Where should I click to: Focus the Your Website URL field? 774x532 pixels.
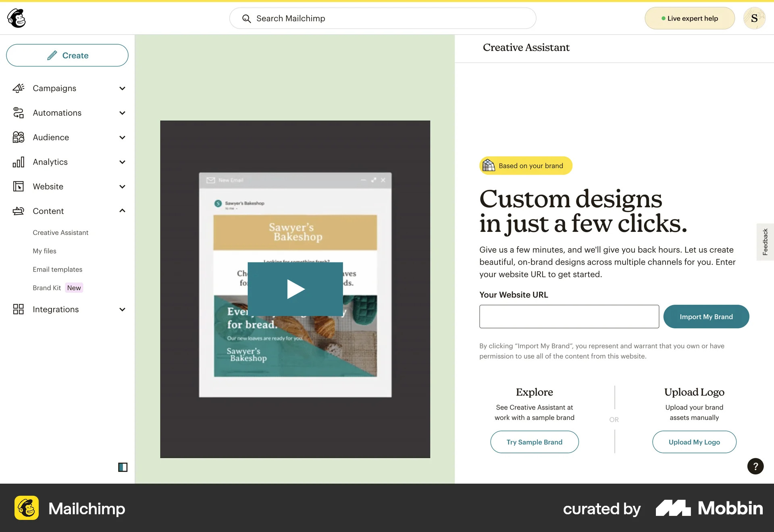[569, 316]
